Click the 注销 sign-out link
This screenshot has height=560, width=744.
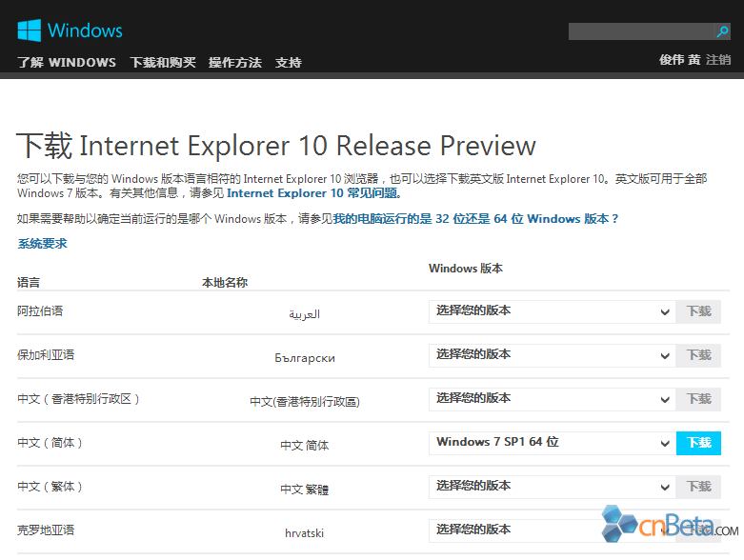pyautogui.click(x=718, y=60)
